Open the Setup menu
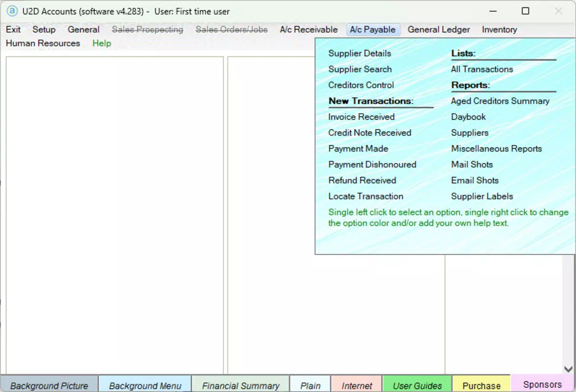Image resolution: width=576 pixels, height=392 pixels. (x=44, y=29)
